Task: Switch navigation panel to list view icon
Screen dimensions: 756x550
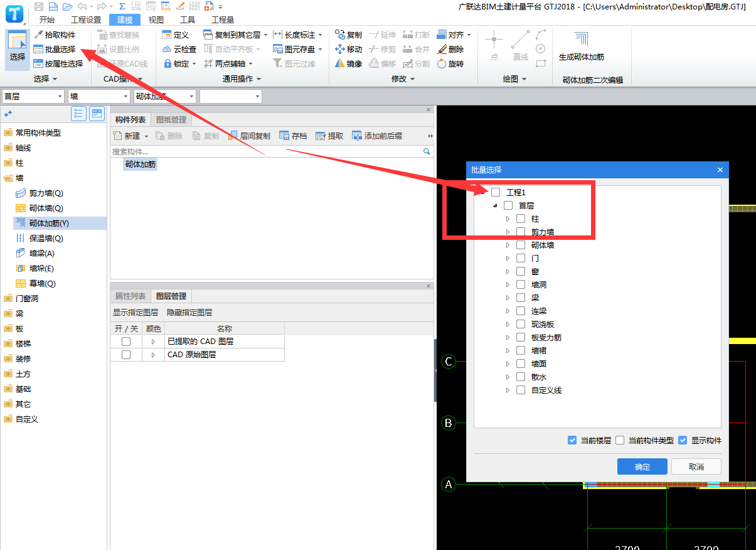Action: click(x=79, y=114)
